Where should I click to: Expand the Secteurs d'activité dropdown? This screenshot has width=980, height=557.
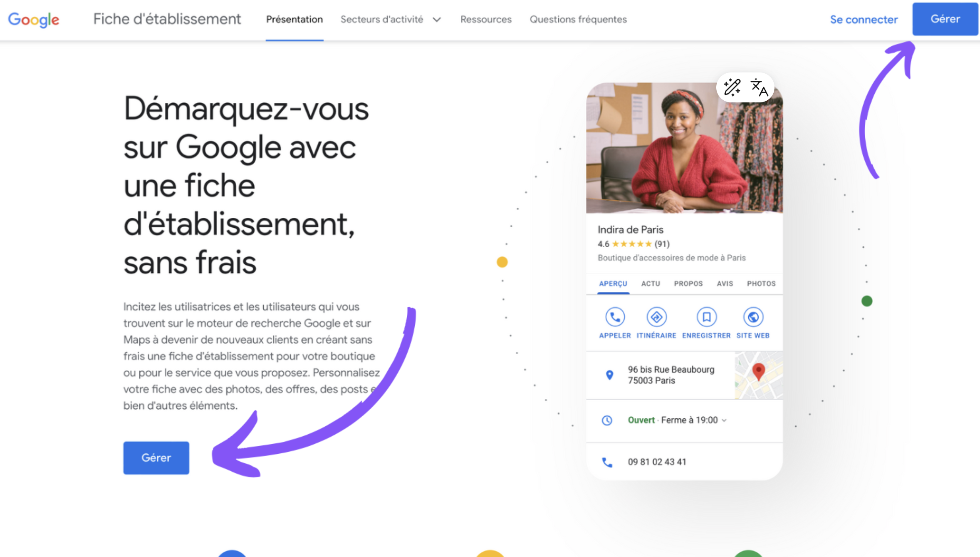[391, 20]
